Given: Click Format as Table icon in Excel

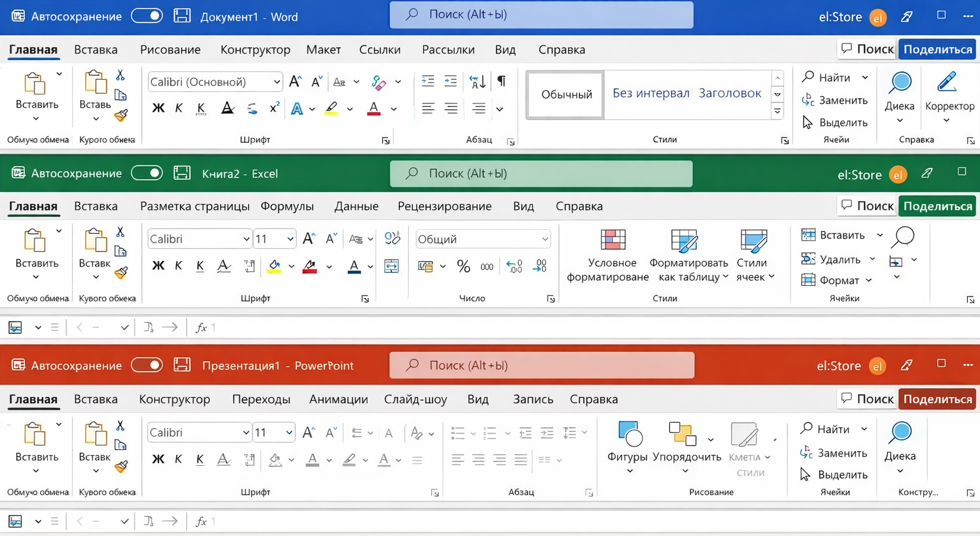Looking at the screenshot, I should pos(683,241).
